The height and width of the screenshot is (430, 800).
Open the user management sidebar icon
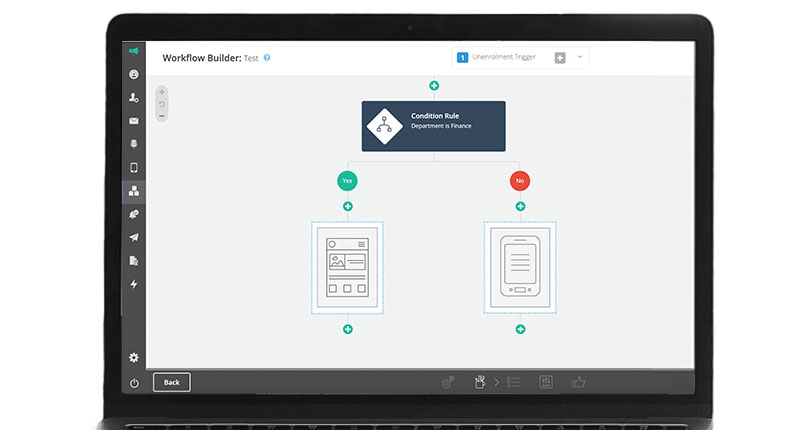coord(134,97)
